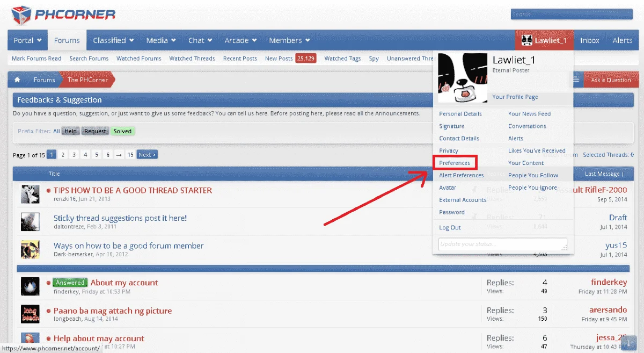Open Your Profile Page
The width and height of the screenshot is (644, 353).
tap(515, 97)
